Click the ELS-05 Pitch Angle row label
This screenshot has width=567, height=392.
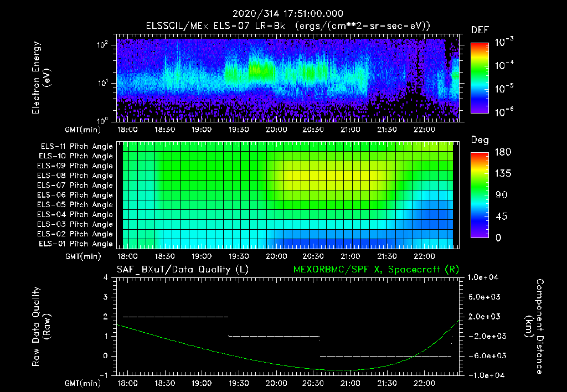point(75,205)
